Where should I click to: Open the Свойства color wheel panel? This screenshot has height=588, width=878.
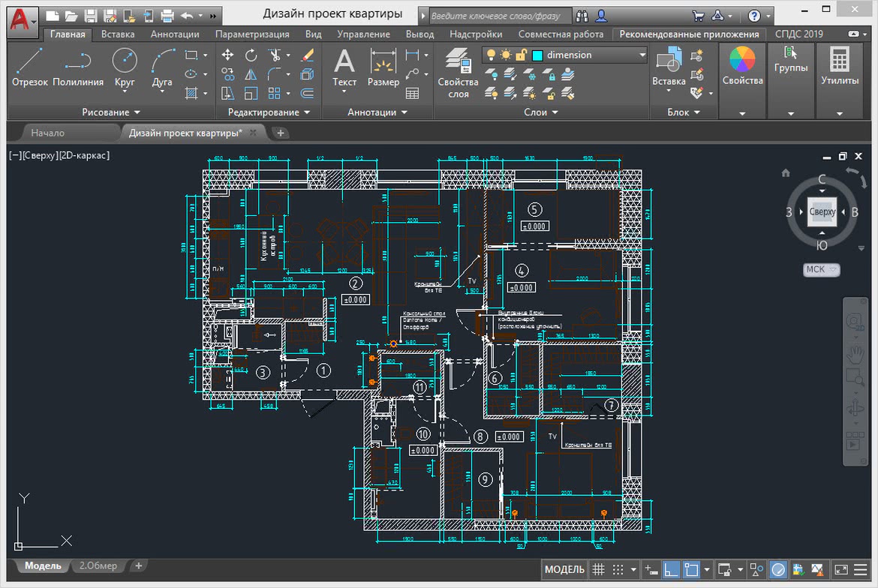pos(742,64)
